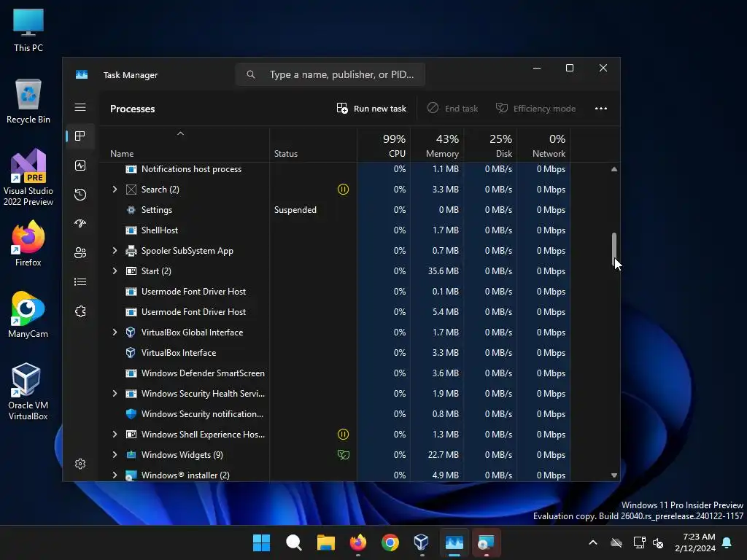Viewport: 747px width, 560px height.
Task: Click the VirtualBox icon on the taskbar
Action: [x=422, y=542]
